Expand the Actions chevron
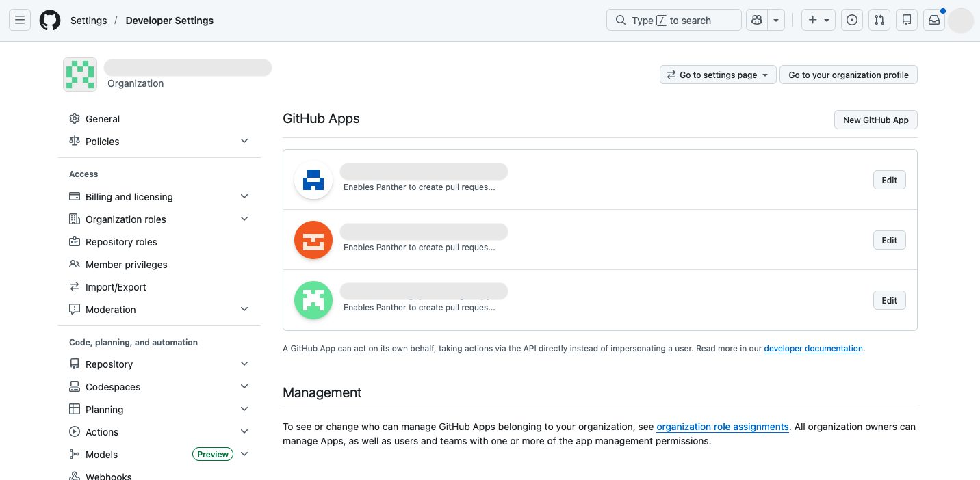Viewport: 980px width, 480px height. 244,431
